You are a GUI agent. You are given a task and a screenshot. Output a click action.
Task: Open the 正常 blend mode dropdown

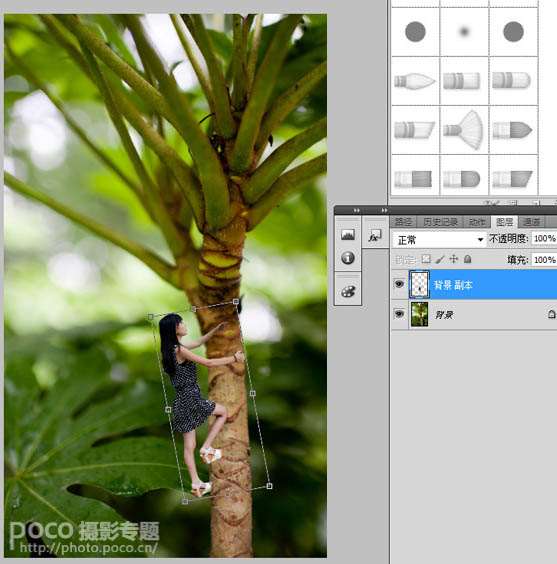[439, 240]
